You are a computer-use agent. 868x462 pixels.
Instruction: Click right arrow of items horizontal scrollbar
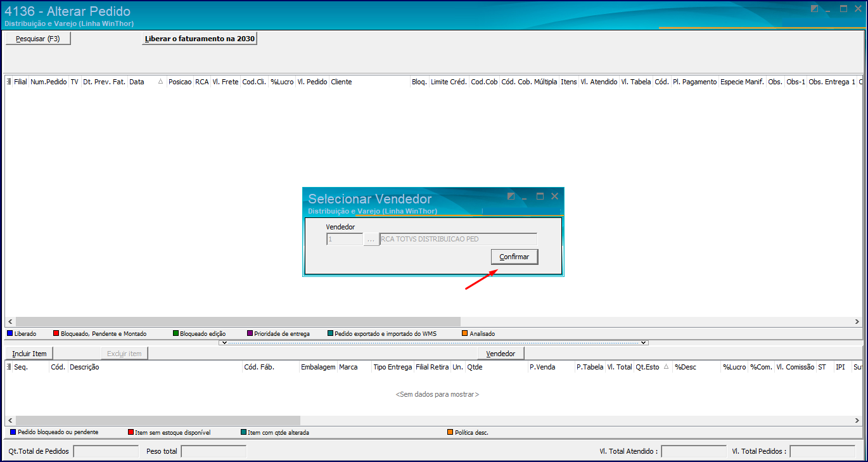[858, 420]
